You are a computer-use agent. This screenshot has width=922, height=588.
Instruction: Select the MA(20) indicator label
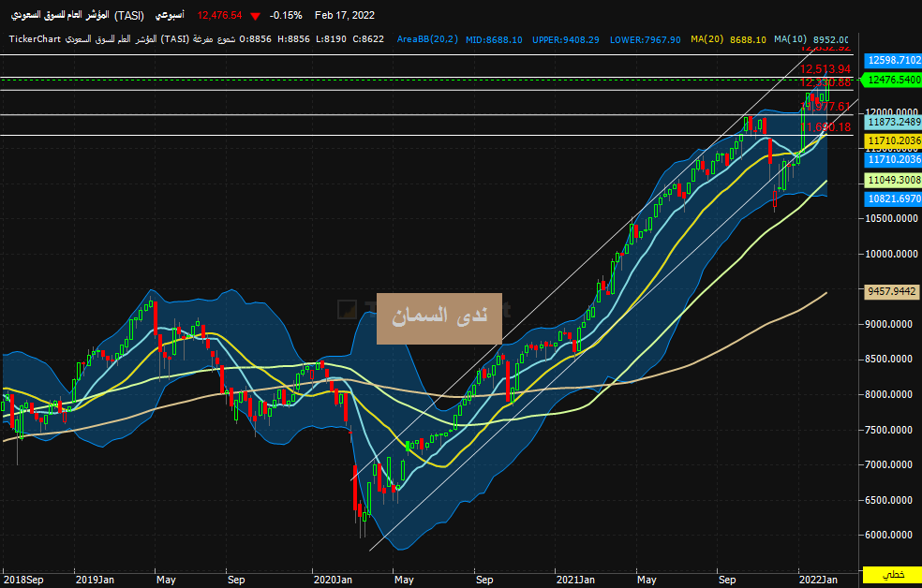tap(706, 39)
